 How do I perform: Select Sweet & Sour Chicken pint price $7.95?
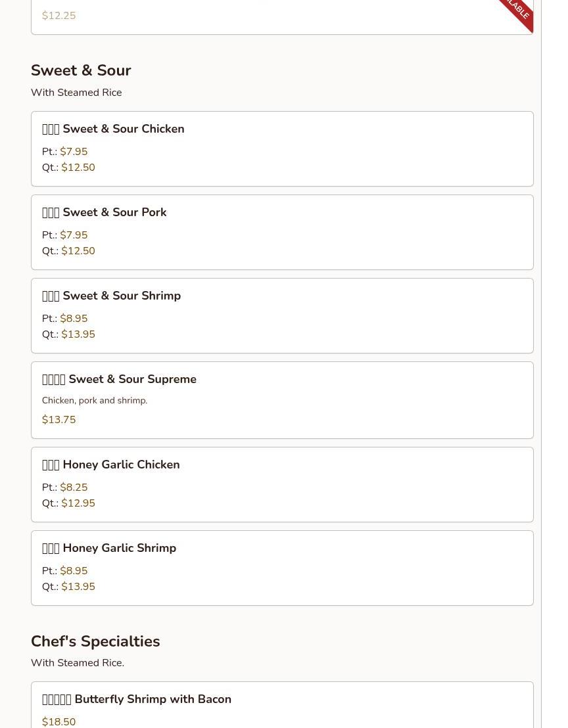pyautogui.click(x=74, y=152)
